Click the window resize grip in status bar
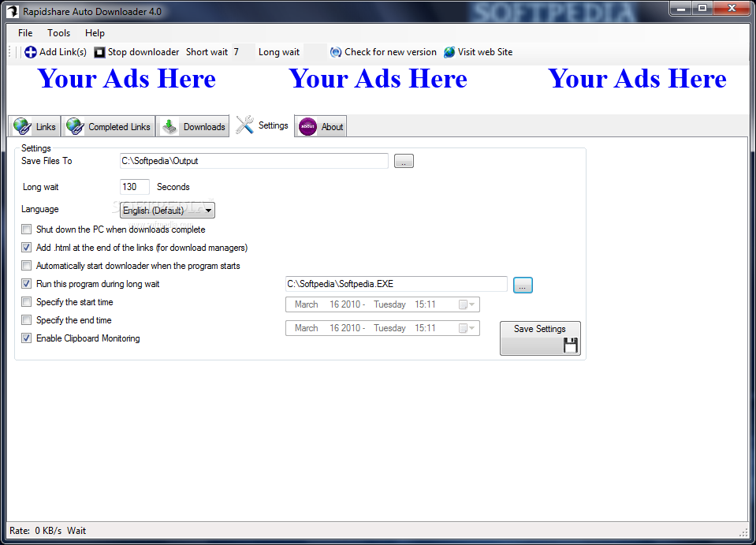This screenshot has width=756, height=545. [x=743, y=532]
